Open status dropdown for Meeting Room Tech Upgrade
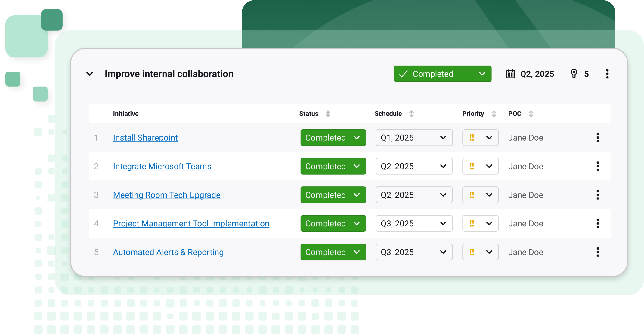 tap(333, 195)
